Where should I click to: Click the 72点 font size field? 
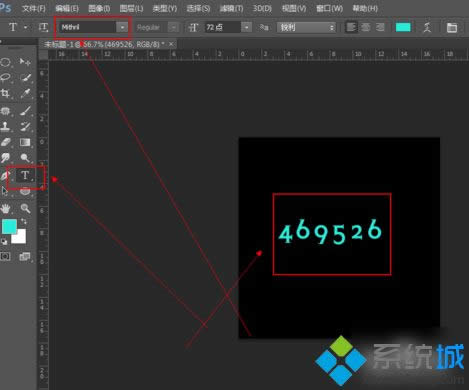tap(223, 27)
